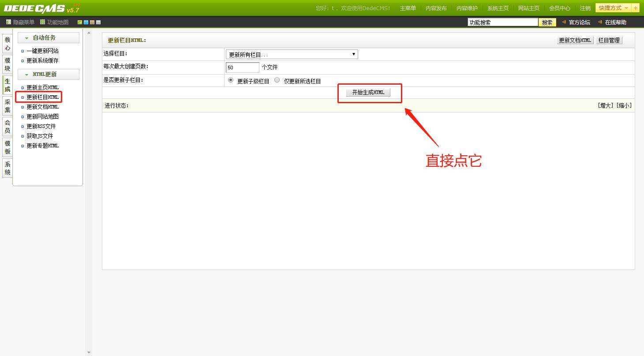Select 仅更新所选栏目 radio button

pyautogui.click(x=277, y=80)
